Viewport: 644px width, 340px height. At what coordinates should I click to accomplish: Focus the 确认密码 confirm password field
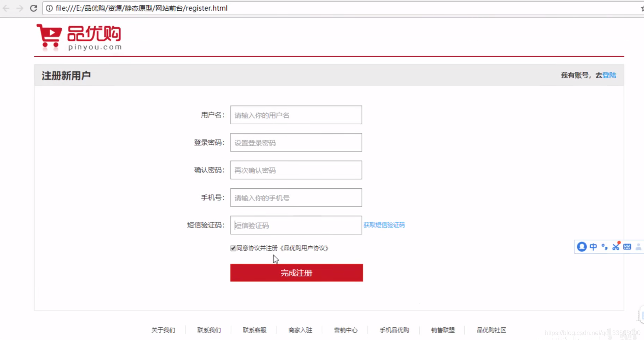click(296, 170)
